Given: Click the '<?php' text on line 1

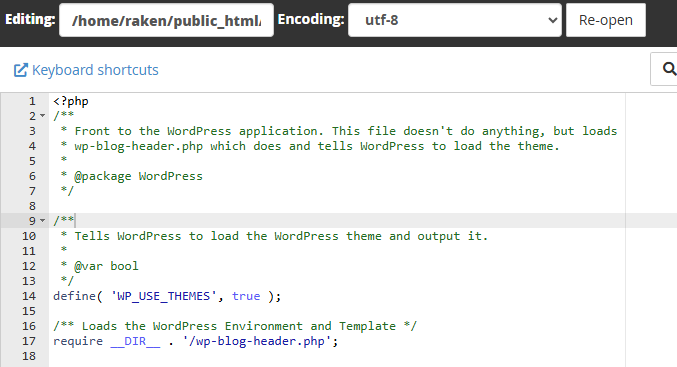Looking at the screenshot, I should [x=71, y=101].
